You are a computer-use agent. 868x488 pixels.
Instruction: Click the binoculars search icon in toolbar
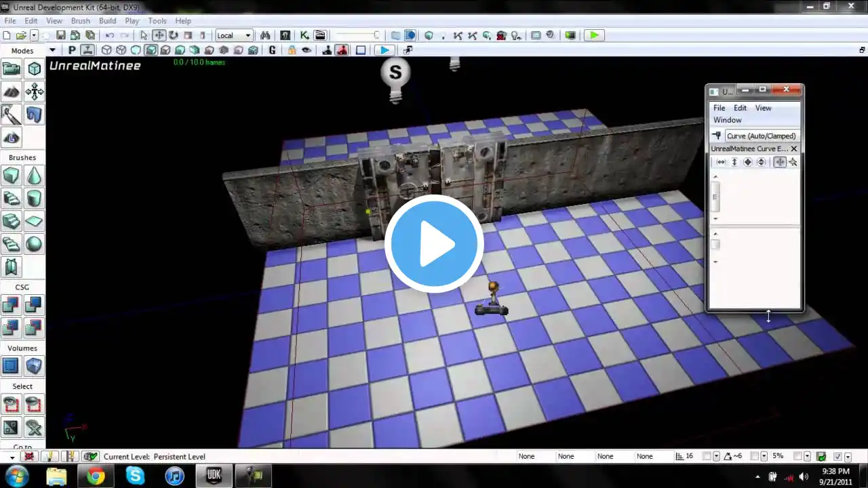265,35
